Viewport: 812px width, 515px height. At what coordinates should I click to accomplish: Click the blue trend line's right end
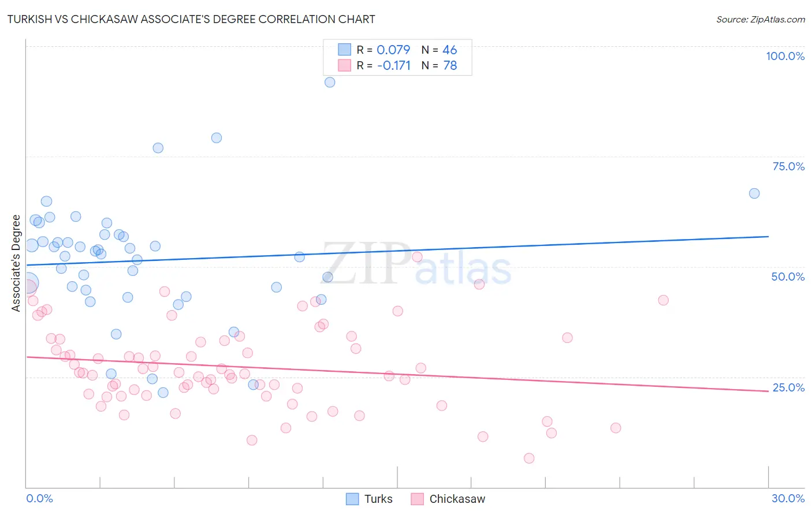pos(768,237)
